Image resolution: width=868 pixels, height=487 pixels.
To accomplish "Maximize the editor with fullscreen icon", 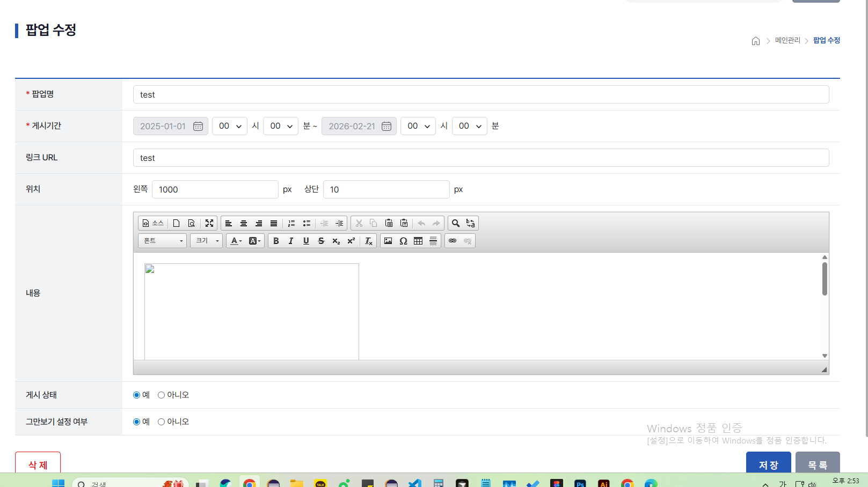I will (x=209, y=223).
